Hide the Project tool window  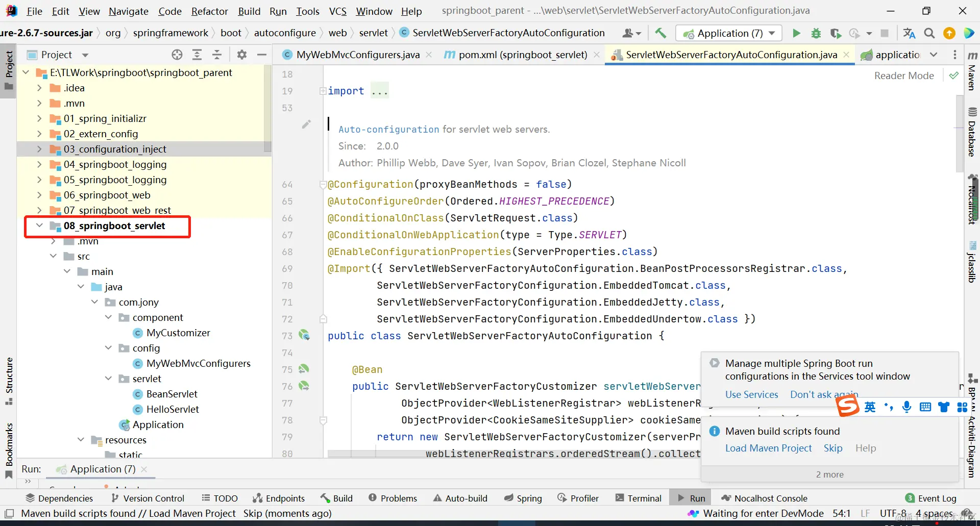(x=262, y=55)
